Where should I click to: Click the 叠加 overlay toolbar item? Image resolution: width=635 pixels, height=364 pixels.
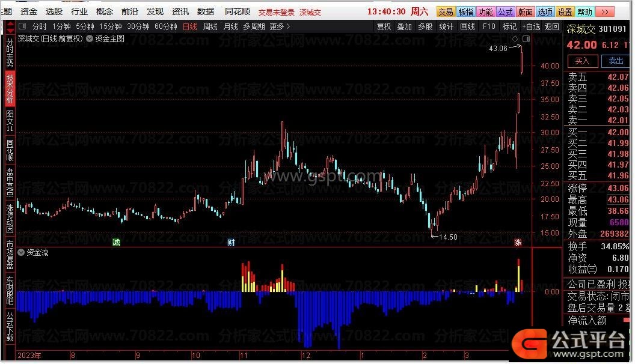(x=404, y=26)
